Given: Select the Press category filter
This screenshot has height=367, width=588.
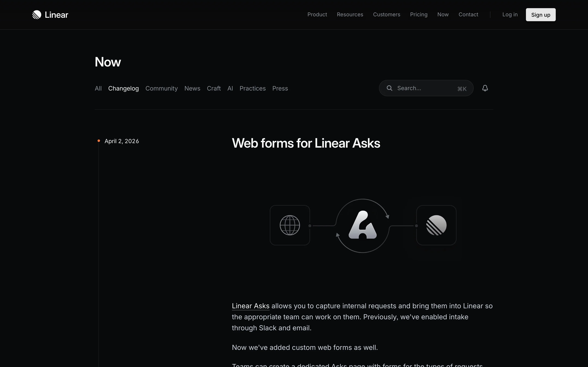Looking at the screenshot, I should pyautogui.click(x=280, y=88).
